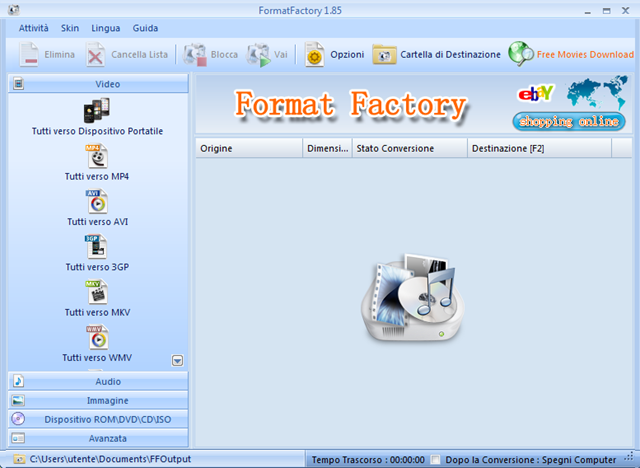Select the Tutti verso MKV icon
Screen dimensions: 640x468
(x=97, y=292)
